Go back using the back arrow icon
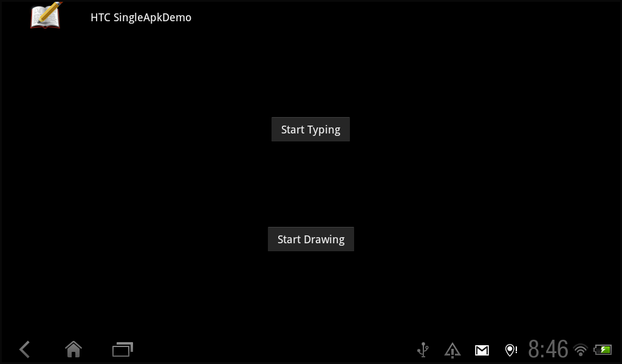Image resolution: width=622 pixels, height=364 pixels. 24,349
